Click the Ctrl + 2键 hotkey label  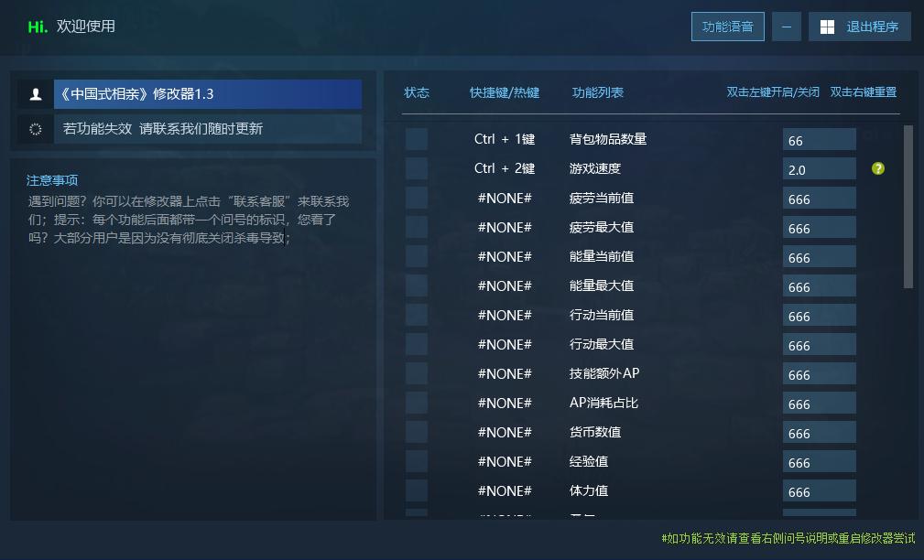click(505, 168)
